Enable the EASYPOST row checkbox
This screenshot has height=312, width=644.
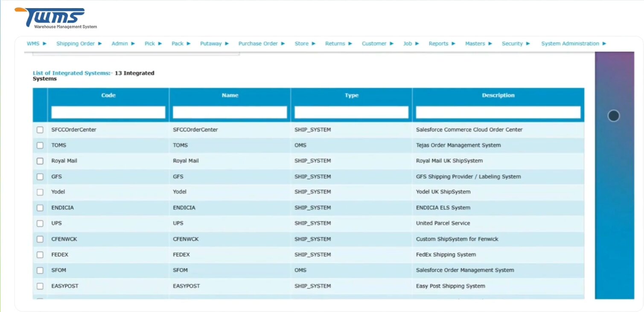pos(40,286)
